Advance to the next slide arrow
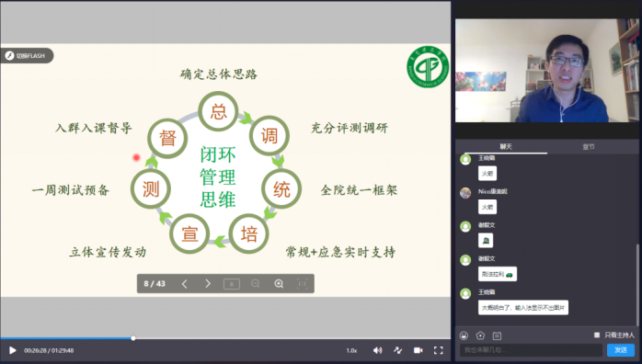Viewport: 642px width, 364px height. 208,284
